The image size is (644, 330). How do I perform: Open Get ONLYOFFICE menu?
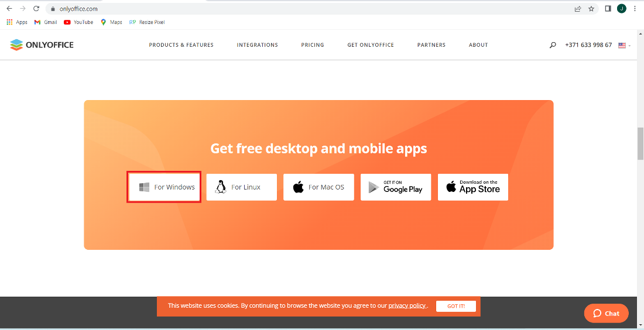[x=371, y=45]
